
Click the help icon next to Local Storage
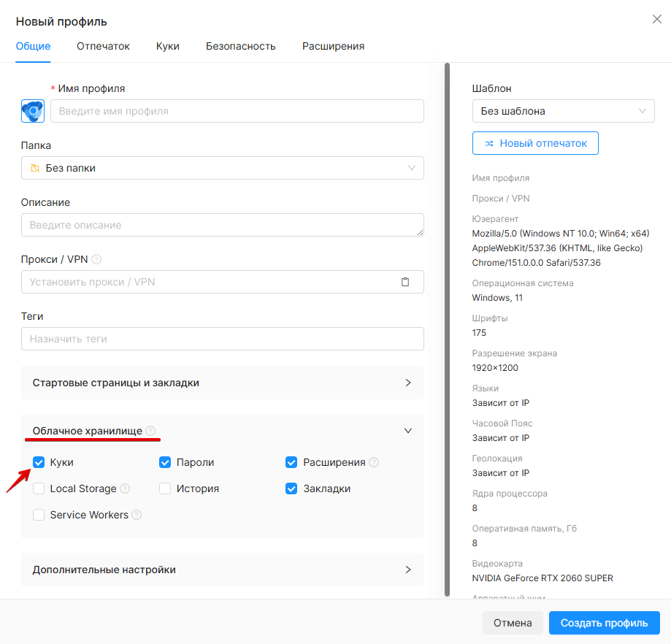click(125, 488)
